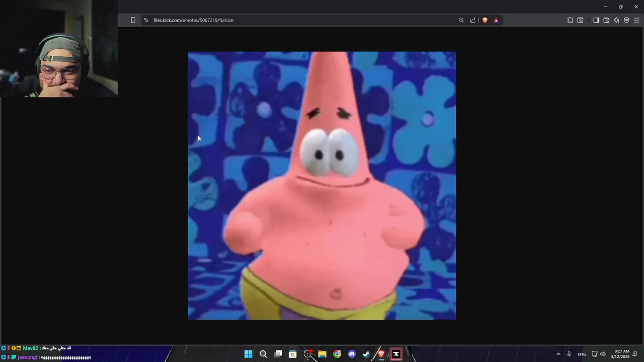Open the Kick app taskbar icon

[x=396, y=354]
